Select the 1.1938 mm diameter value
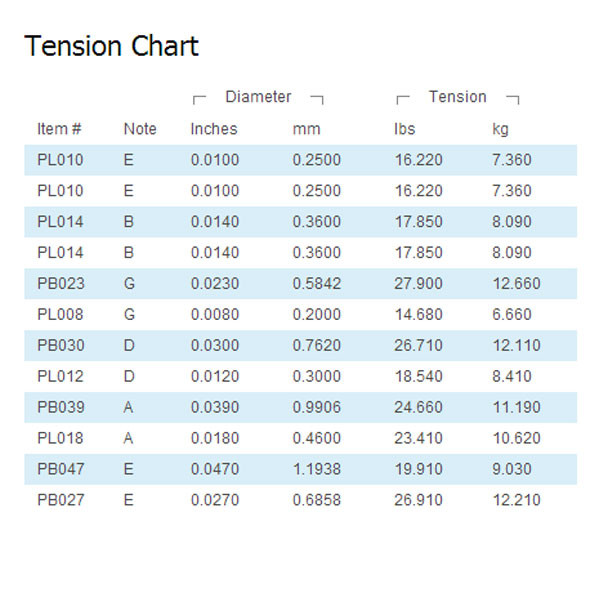The image size is (600, 600). (x=316, y=469)
